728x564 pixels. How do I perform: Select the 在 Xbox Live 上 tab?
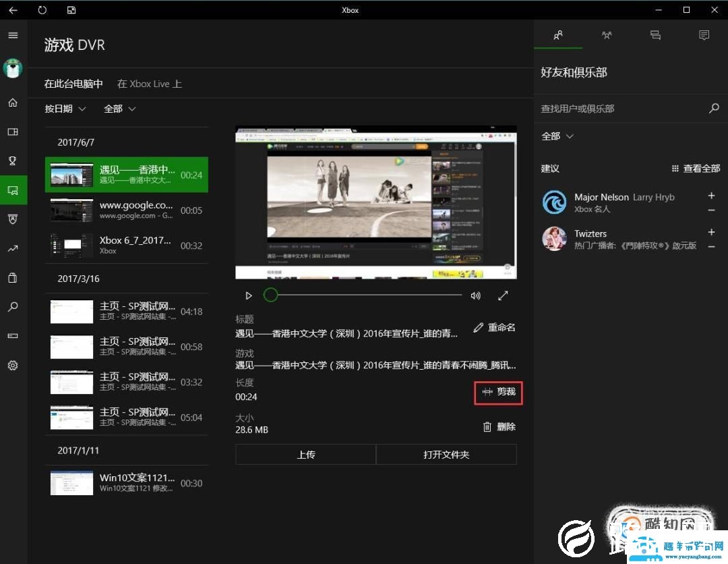pyautogui.click(x=150, y=84)
